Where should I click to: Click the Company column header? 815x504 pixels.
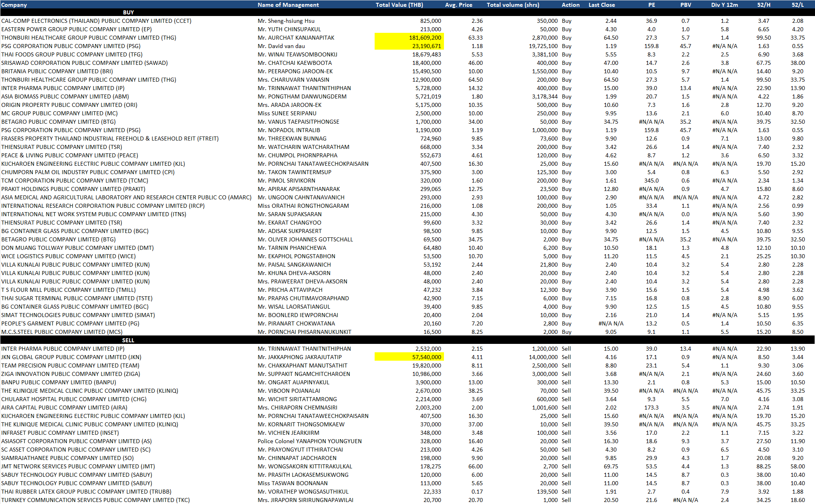click(x=14, y=5)
